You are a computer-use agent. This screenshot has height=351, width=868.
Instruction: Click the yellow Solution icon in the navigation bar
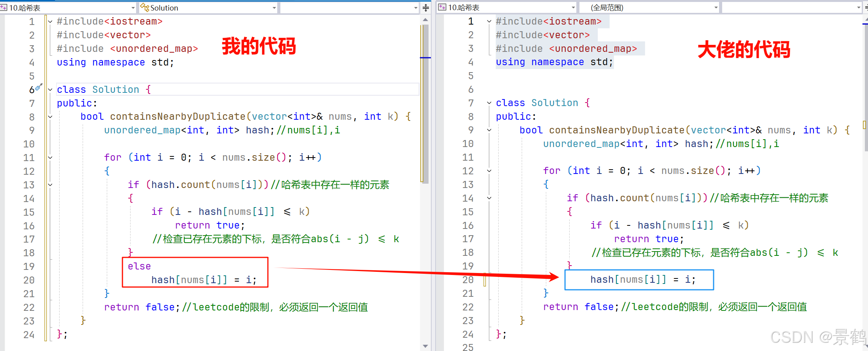144,7
